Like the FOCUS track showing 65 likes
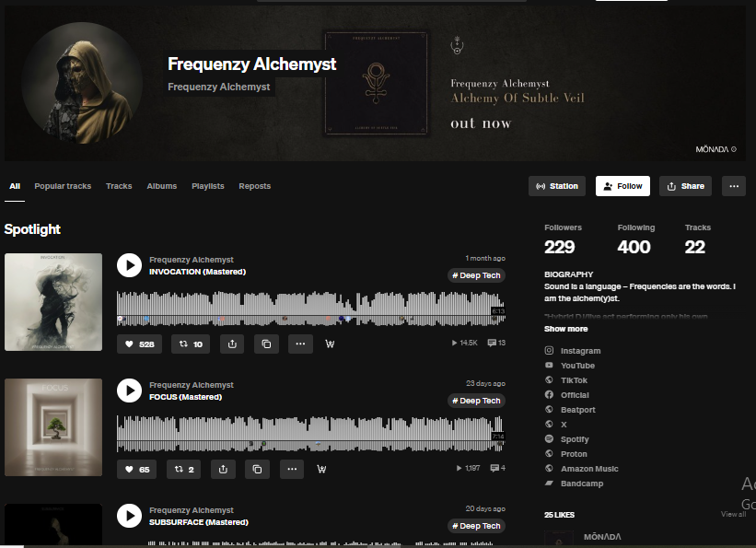The height and width of the screenshot is (548, 756). tap(137, 469)
